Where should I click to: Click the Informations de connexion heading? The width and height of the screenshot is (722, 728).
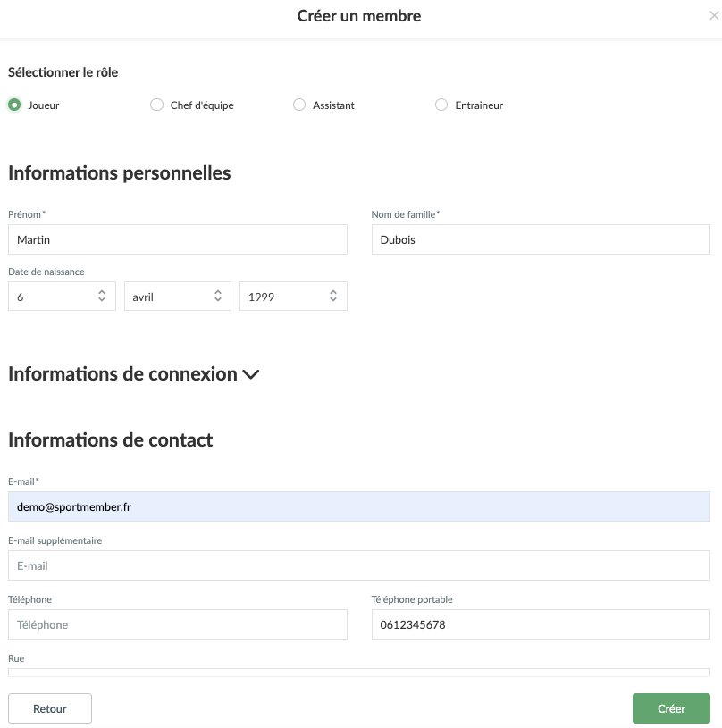(122, 374)
